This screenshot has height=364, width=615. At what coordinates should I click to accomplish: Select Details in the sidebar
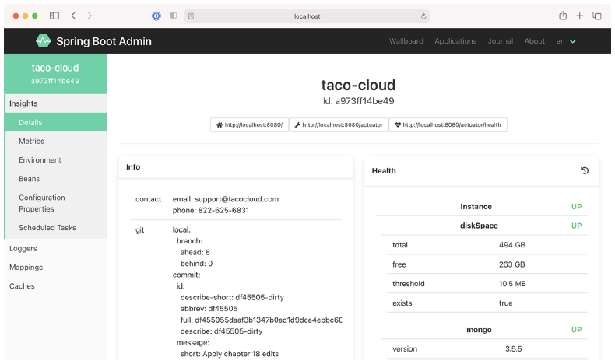coord(56,122)
